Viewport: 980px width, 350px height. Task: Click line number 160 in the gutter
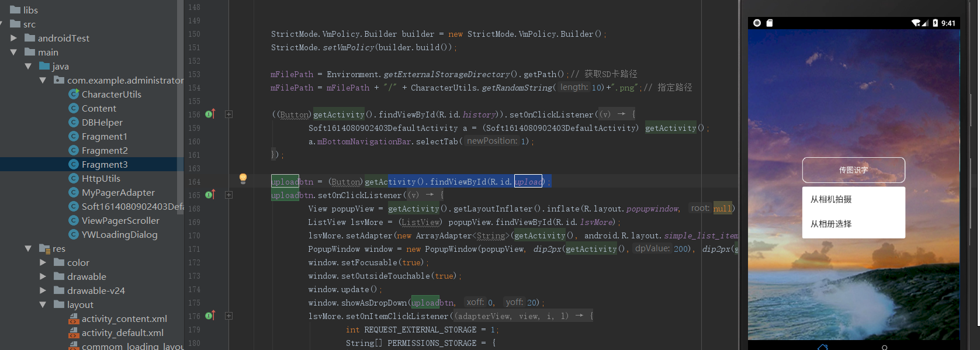pos(194,141)
